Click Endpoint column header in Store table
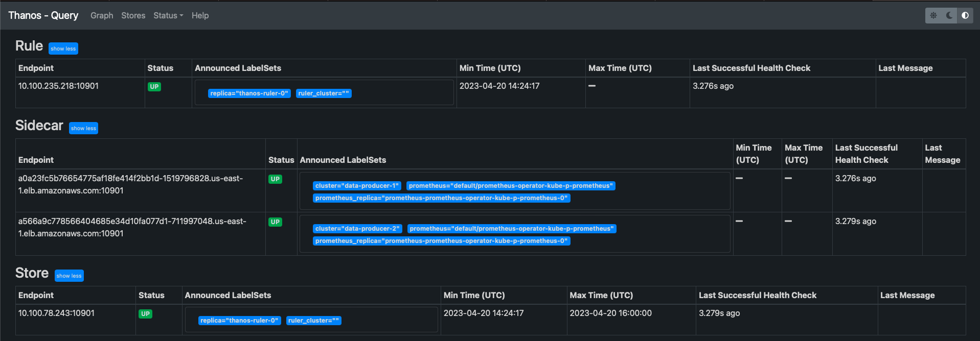 pos(36,295)
